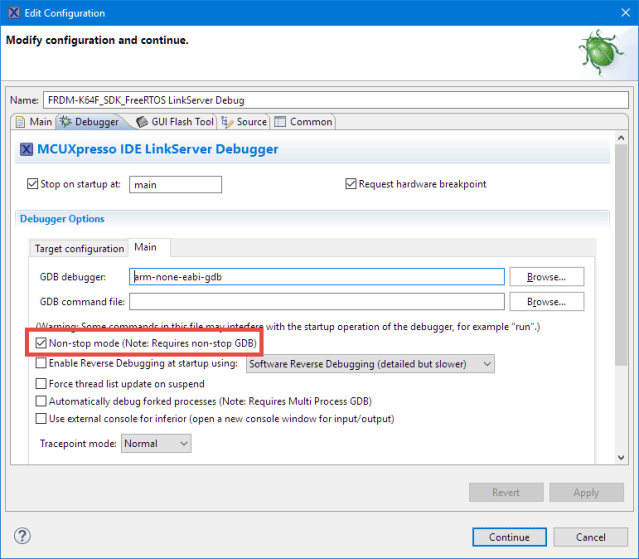
Task: Toggle the Stop on startup at checkbox
Action: pyautogui.click(x=32, y=184)
